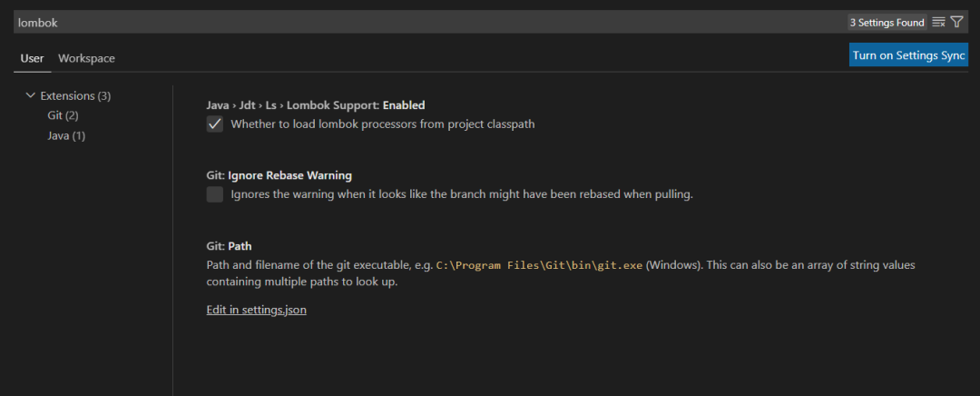Open the settings filter funnel icon
980x396 pixels.
[956, 22]
